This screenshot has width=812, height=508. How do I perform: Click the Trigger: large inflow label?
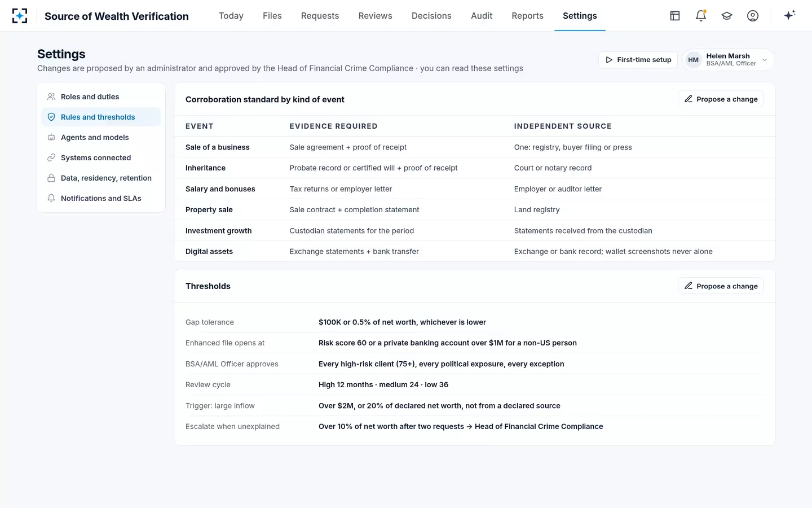coord(220,406)
